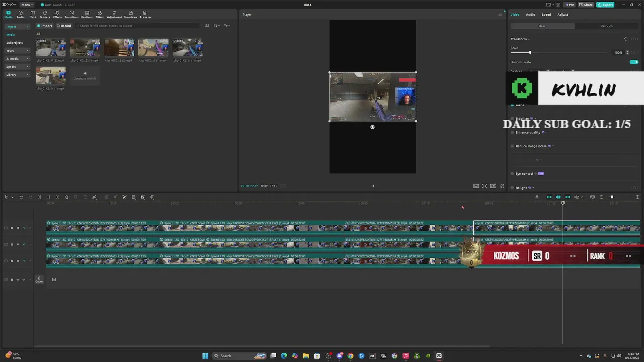Image resolution: width=644 pixels, height=362 pixels.
Task: Click the timeline zoom slider handle
Action: coord(611,197)
